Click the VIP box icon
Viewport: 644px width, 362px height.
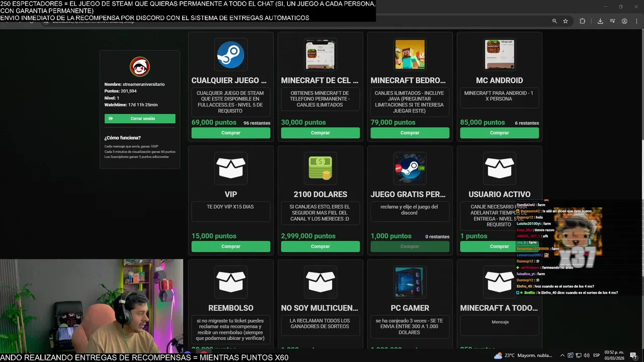230,168
